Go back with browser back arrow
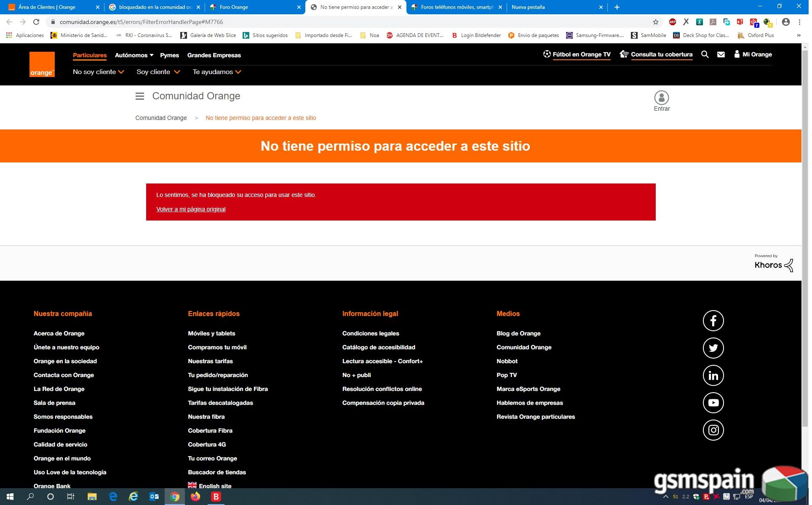 [x=9, y=22]
